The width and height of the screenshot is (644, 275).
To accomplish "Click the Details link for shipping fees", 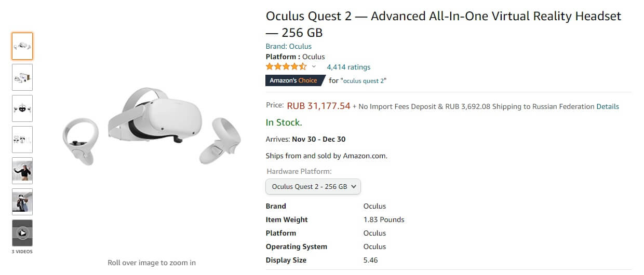I will [608, 106].
